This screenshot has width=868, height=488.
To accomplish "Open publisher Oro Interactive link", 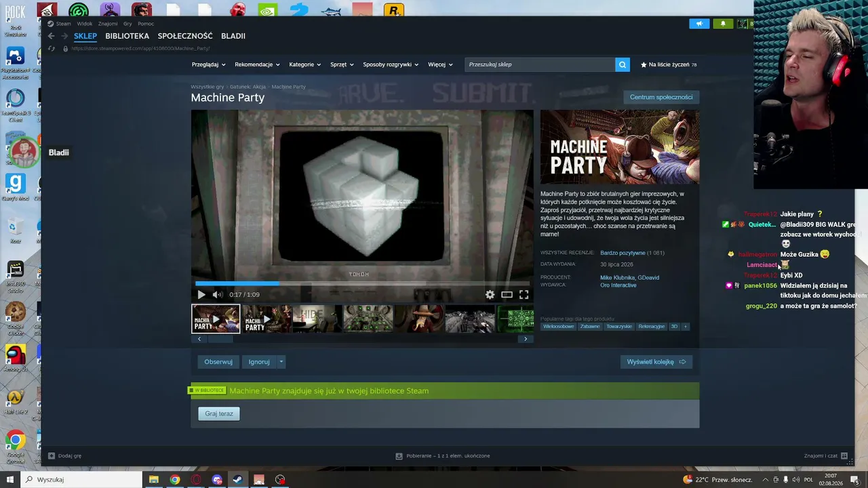I will point(618,285).
